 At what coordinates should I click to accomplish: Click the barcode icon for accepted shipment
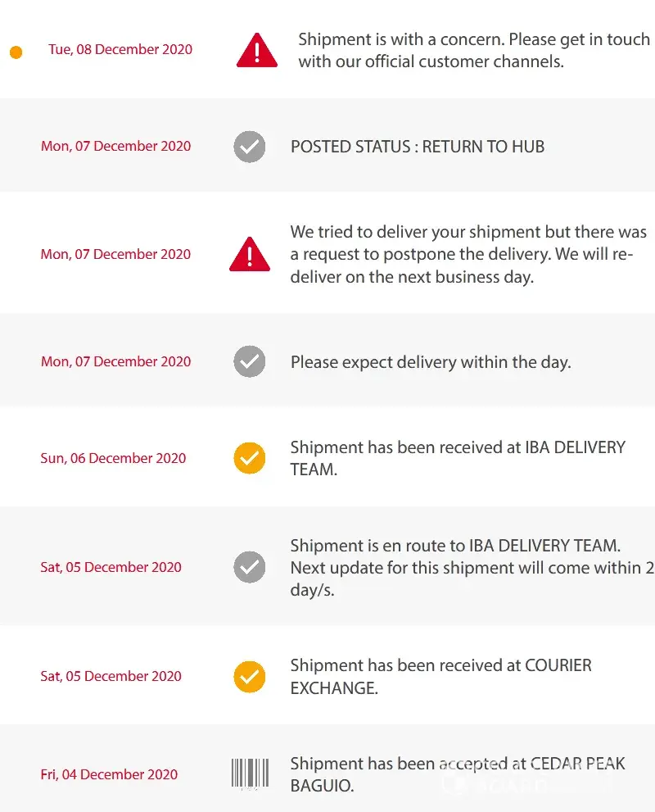pyautogui.click(x=250, y=774)
